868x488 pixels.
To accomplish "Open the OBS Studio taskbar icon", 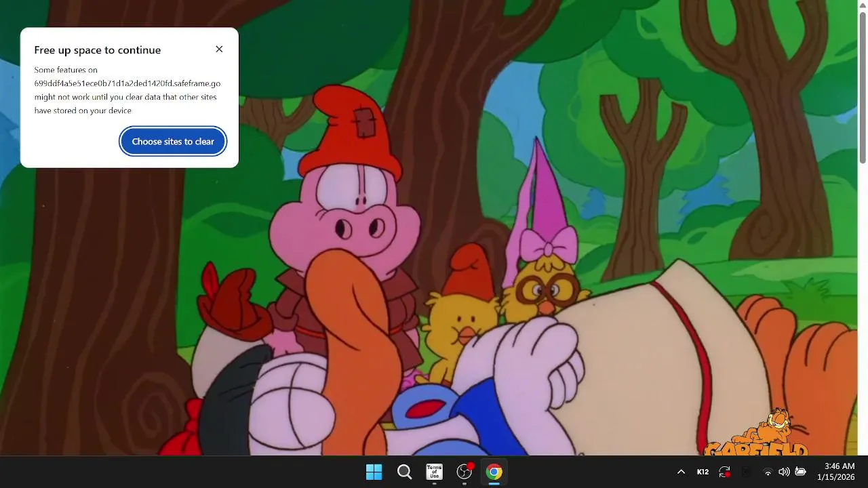I will (465, 472).
